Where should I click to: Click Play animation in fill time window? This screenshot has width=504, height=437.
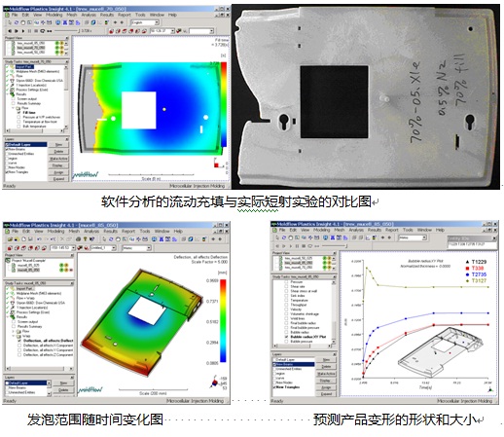pyautogui.click(x=23, y=31)
